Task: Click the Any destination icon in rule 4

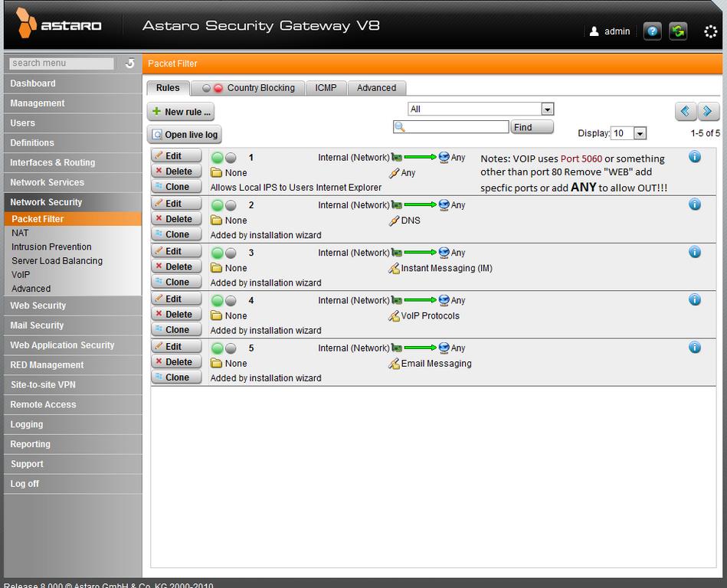Action: [x=444, y=300]
